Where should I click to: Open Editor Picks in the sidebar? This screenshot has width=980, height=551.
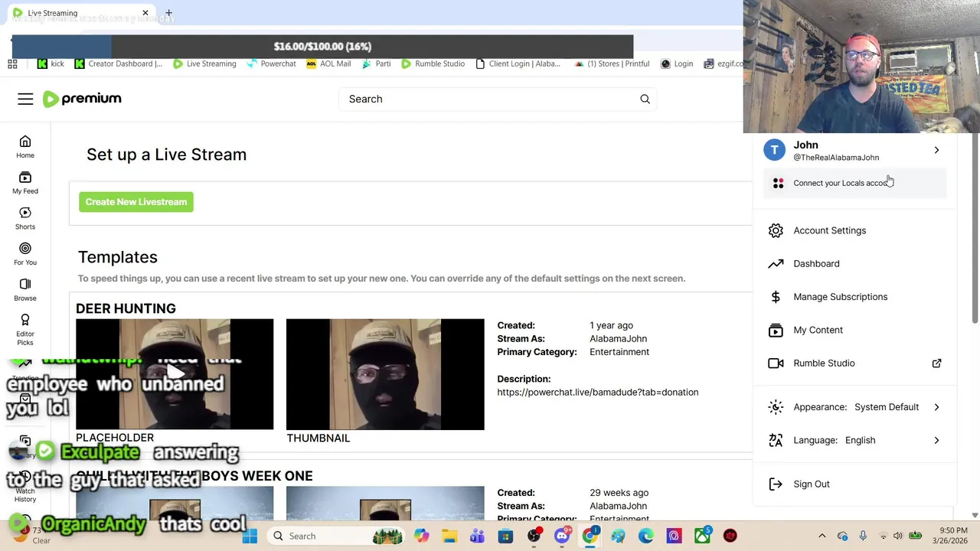(25, 330)
